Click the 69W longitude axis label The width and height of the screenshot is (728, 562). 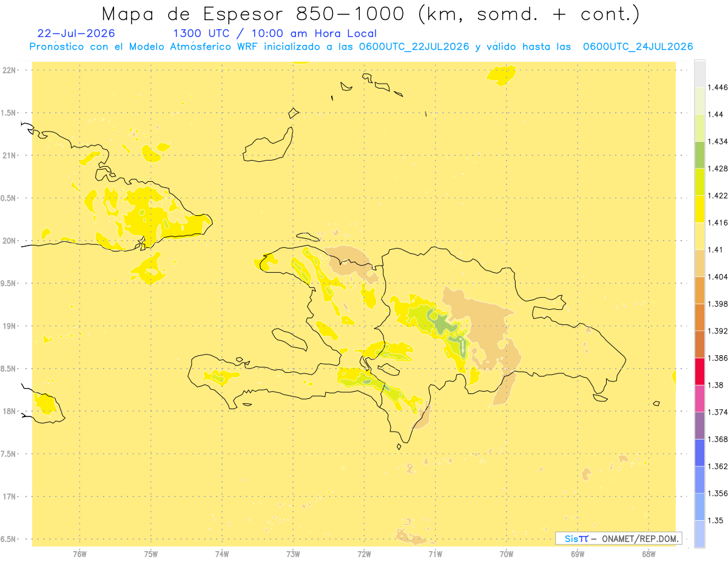click(x=578, y=554)
